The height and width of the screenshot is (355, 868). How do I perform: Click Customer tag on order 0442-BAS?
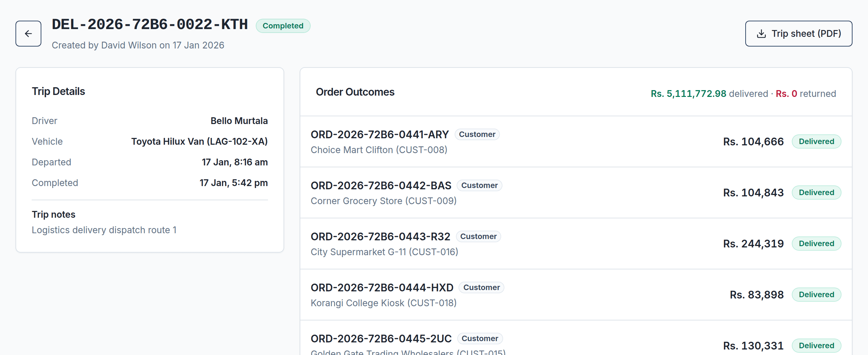point(479,185)
